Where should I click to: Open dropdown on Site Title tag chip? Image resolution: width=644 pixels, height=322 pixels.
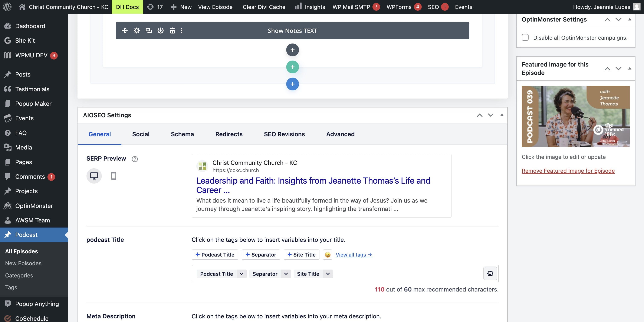(x=328, y=274)
